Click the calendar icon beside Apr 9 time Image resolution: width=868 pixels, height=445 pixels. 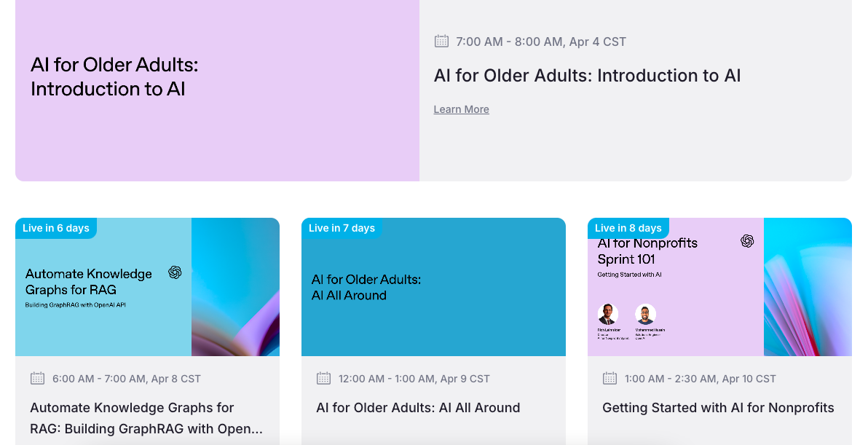[x=323, y=379]
